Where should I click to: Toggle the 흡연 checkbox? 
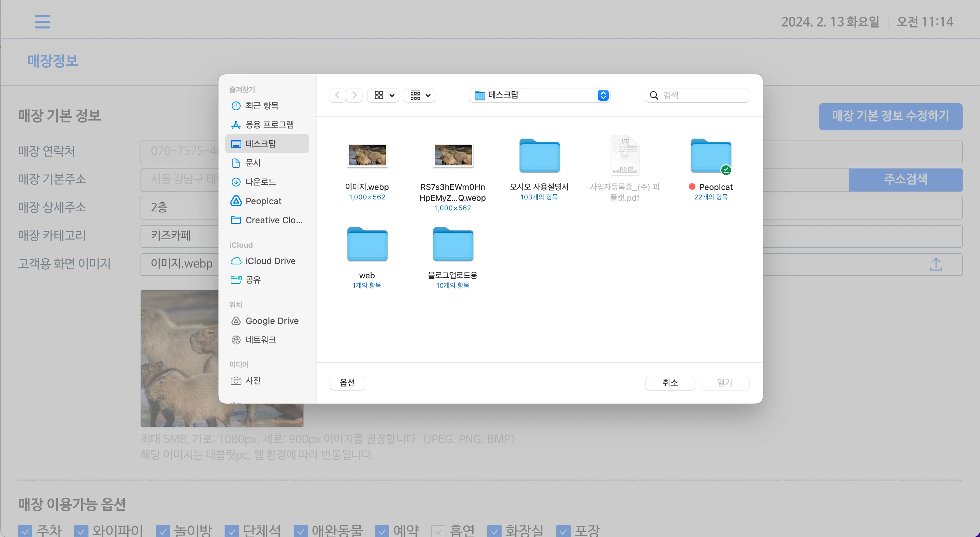(438, 531)
